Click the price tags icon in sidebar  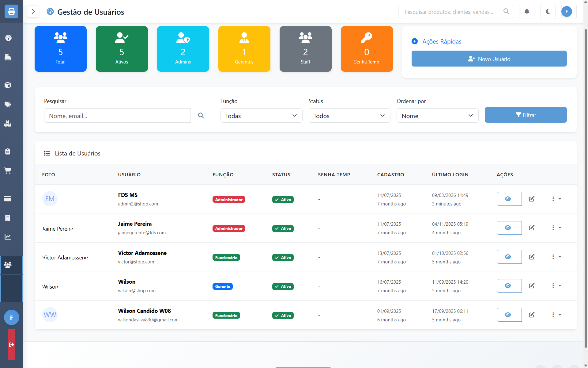(8, 104)
